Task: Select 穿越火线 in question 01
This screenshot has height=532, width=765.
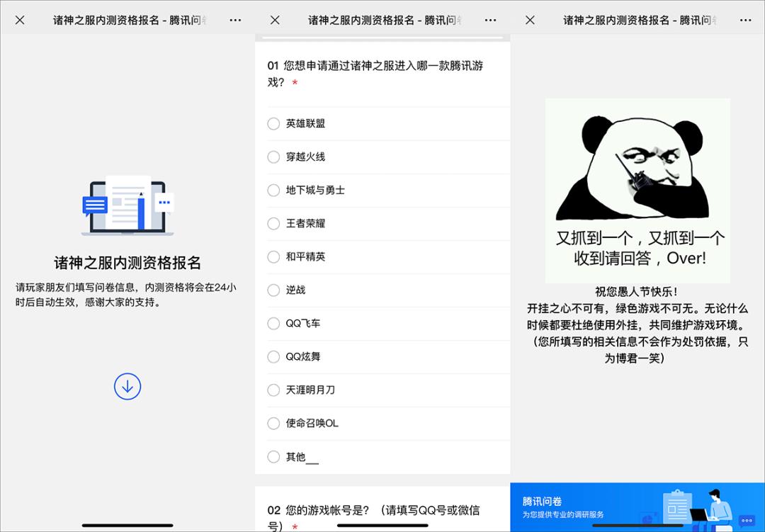Action: coord(273,157)
